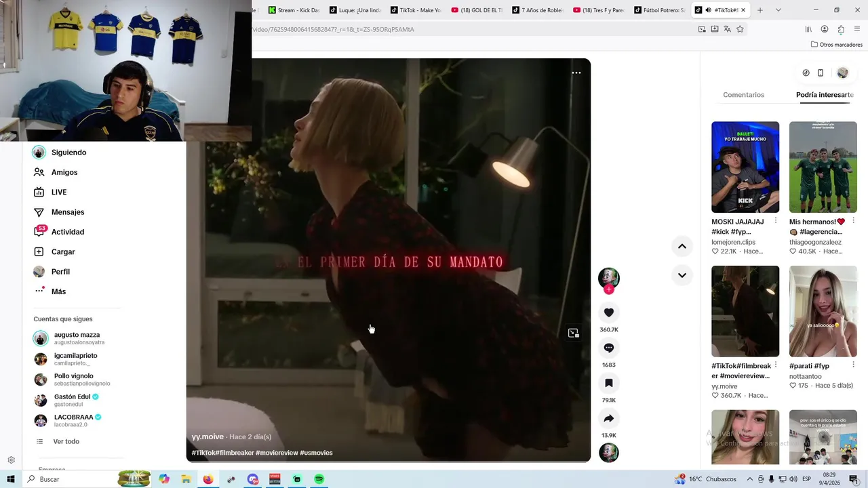Open Firefox library icon

coord(808,29)
